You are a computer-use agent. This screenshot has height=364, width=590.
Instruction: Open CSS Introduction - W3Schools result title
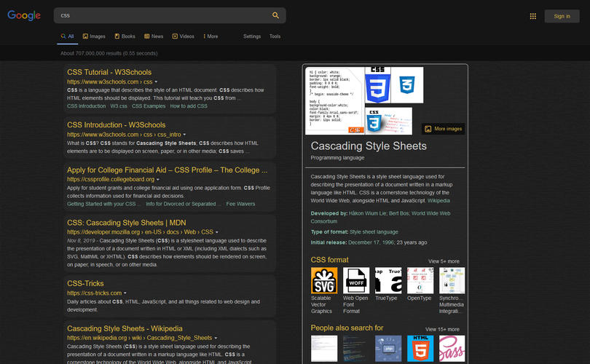(117, 124)
